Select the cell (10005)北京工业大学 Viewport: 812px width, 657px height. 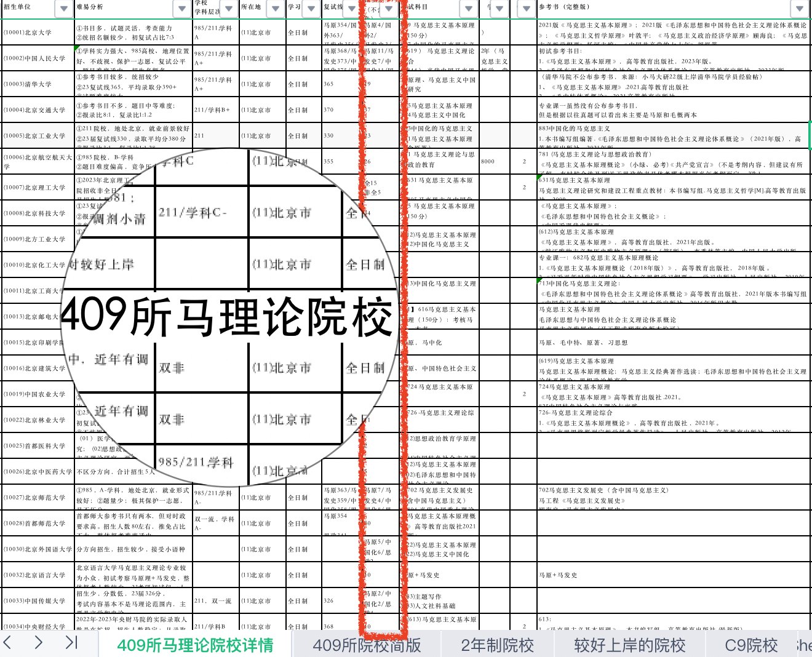point(38,136)
